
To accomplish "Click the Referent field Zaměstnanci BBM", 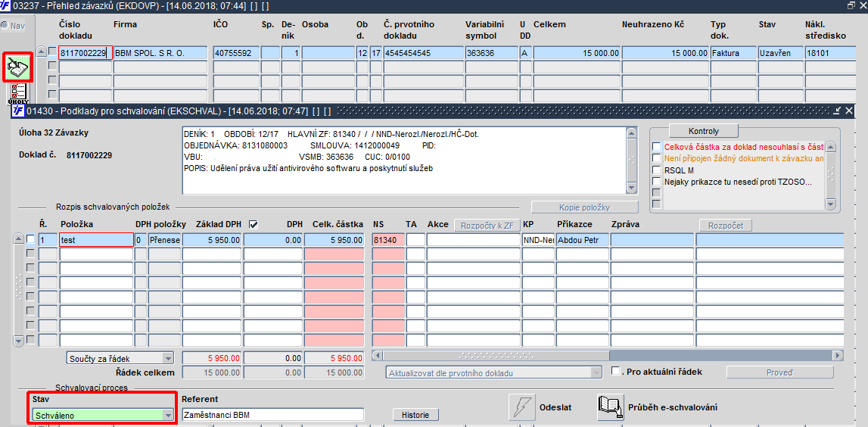I will click(272, 415).
